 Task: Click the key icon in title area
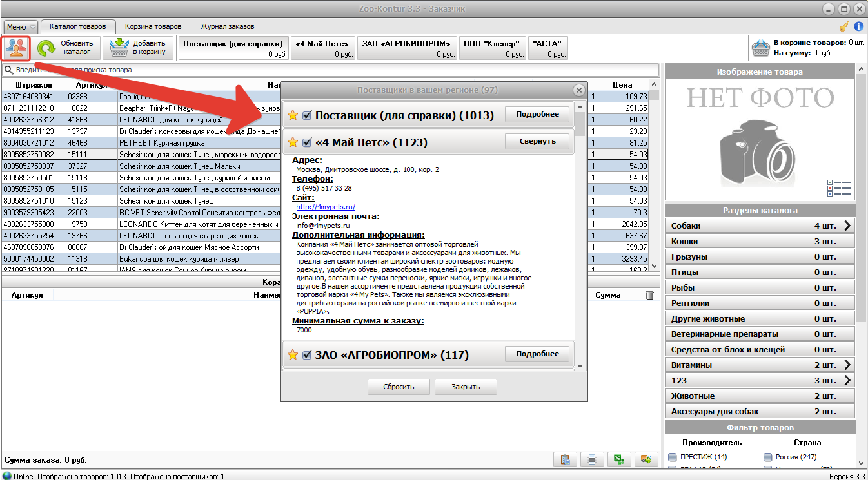point(844,26)
